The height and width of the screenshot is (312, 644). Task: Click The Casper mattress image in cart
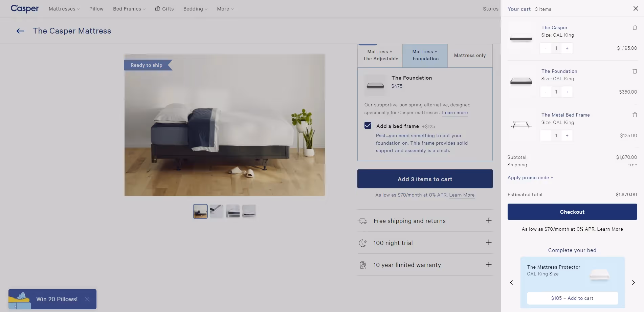pos(521,38)
